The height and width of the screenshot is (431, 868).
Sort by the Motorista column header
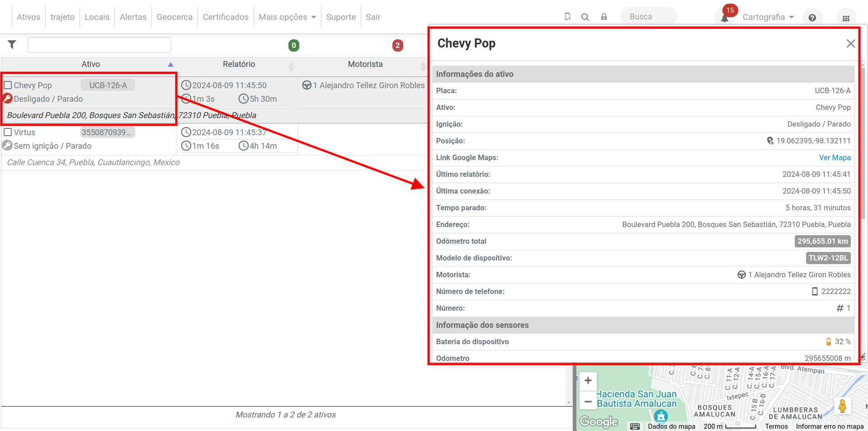(365, 64)
